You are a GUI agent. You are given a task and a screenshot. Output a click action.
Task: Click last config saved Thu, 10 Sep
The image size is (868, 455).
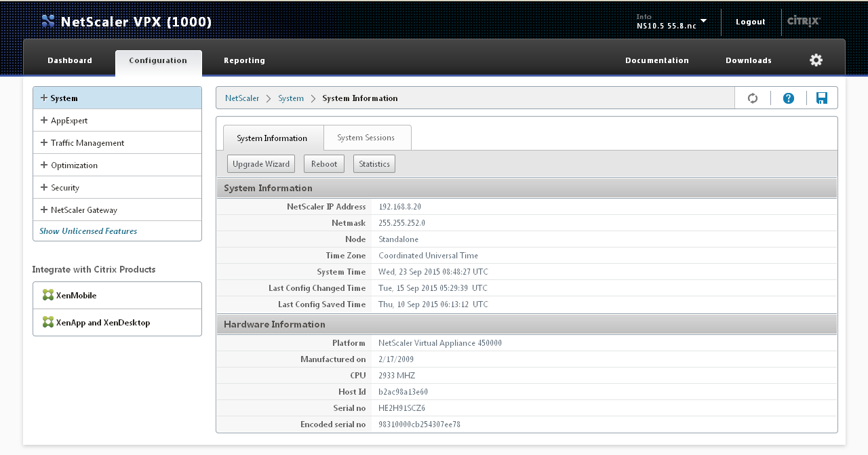coord(433,304)
